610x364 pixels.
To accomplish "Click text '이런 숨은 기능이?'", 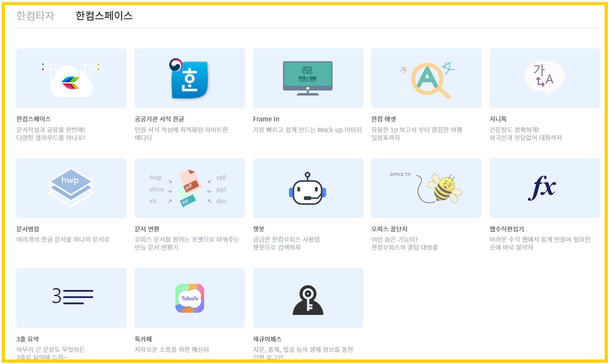I will coord(394,239).
